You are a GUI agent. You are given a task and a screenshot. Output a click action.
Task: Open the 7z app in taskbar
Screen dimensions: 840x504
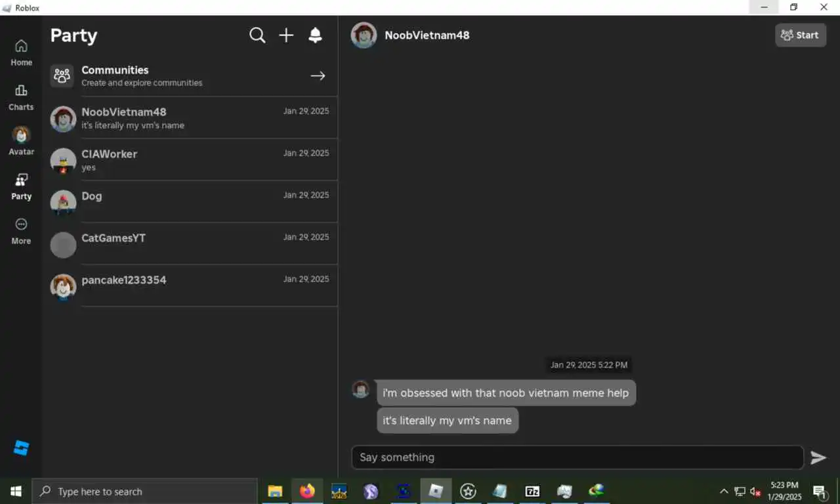pos(532,491)
